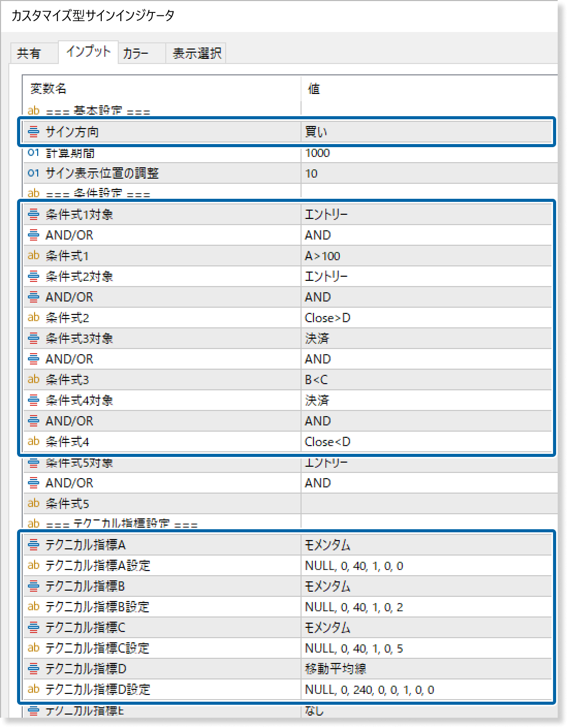The width and height of the screenshot is (568, 728).
Task: Click the ab icon beside テクニカル指標A設定
Action: coord(33,565)
